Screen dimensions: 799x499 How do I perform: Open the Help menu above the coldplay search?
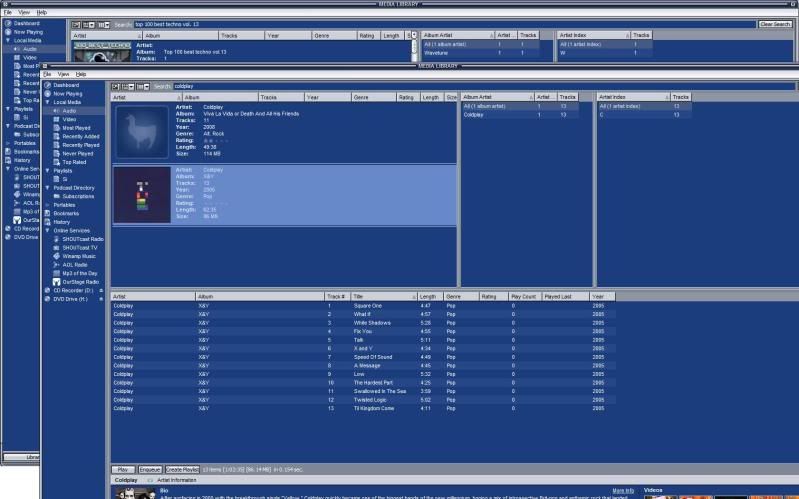(81, 74)
